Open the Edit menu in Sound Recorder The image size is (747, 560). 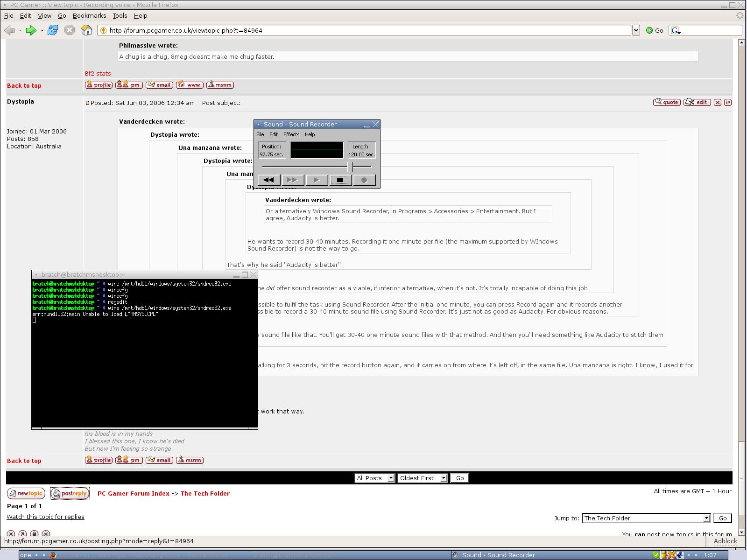[274, 134]
